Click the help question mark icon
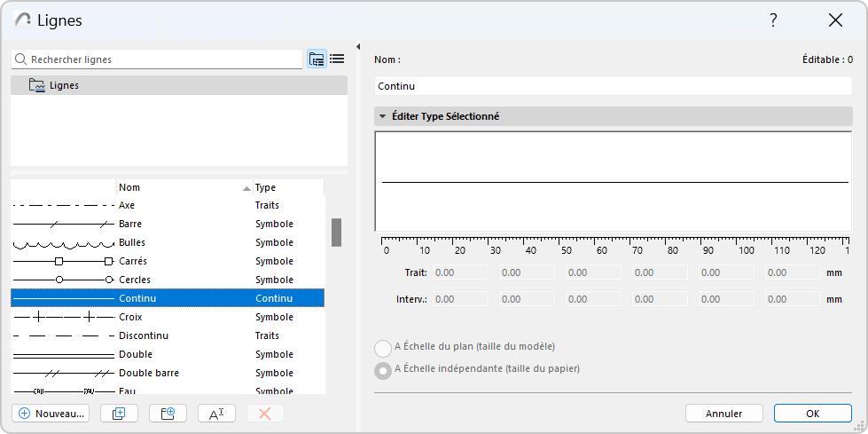The width and height of the screenshot is (868, 434). (x=773, y=20)
